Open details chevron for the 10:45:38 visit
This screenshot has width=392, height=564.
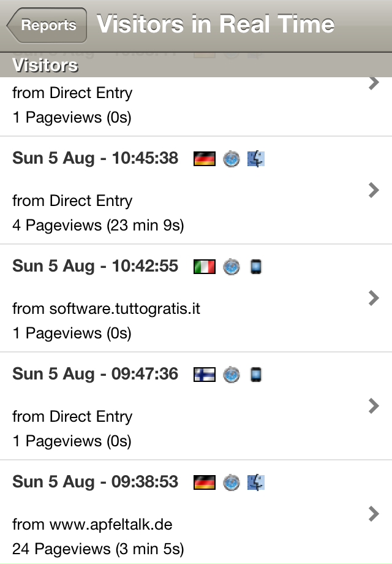click(374, 190)
